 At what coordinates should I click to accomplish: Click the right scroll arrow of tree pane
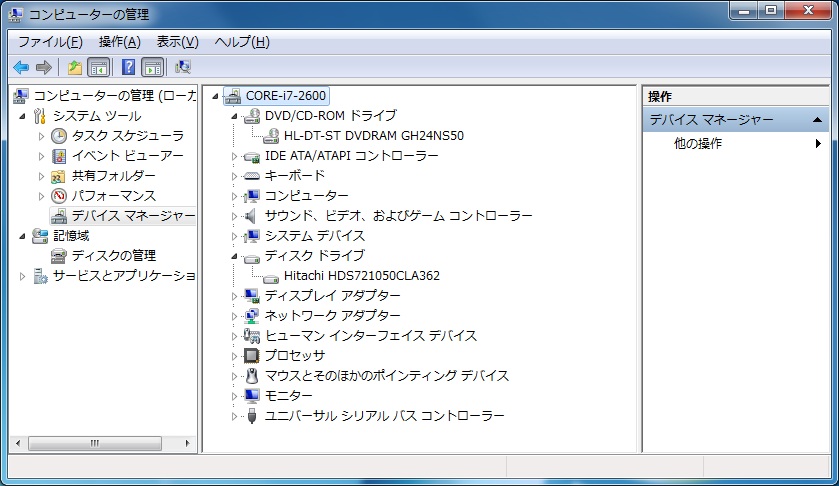tap(187, 443)
